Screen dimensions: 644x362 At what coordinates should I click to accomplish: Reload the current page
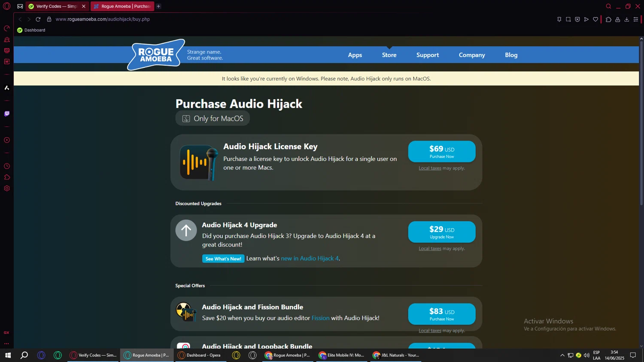(x=38, y=19)
